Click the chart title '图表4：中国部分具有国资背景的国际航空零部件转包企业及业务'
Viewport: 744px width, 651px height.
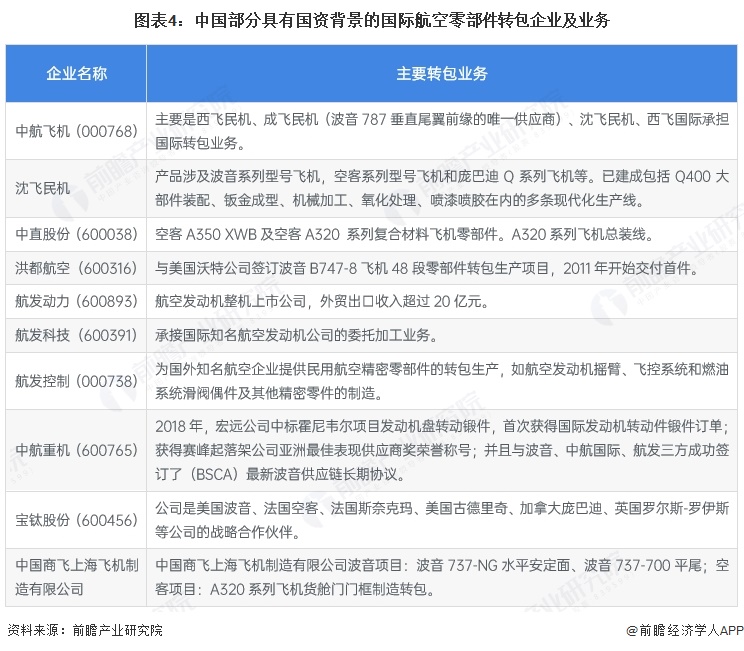click(372, 20)
